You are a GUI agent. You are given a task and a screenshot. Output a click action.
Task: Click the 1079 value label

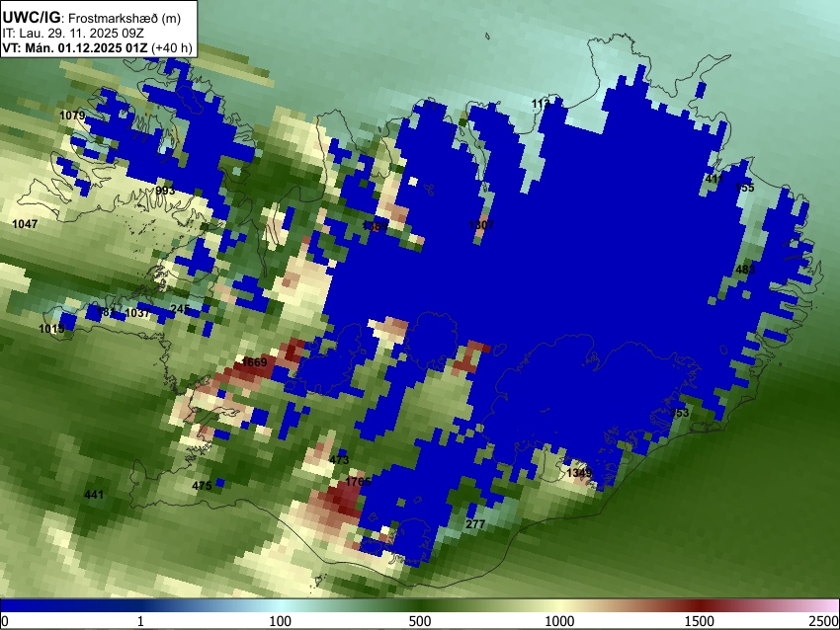point(72,116)
